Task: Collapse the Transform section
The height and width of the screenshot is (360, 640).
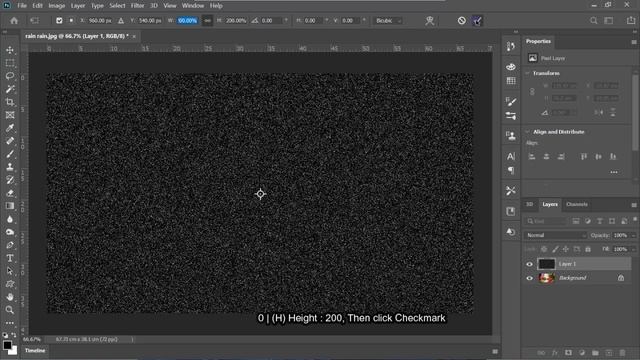Action: (x=527, y=73)
